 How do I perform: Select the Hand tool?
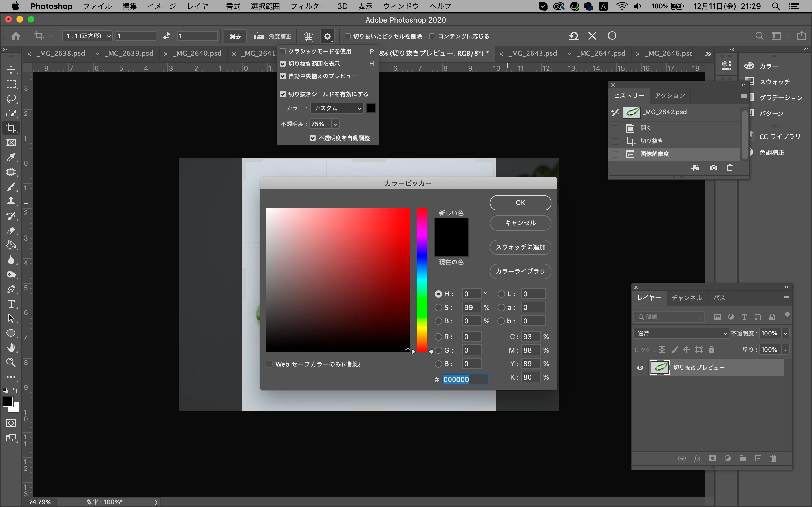click(x=11, y=347)
